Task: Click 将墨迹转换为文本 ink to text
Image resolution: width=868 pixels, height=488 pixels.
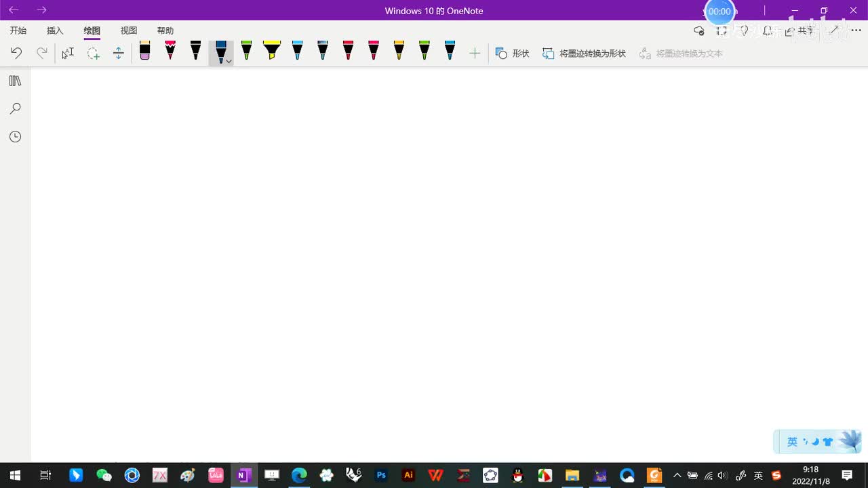Action: (681, 53)
